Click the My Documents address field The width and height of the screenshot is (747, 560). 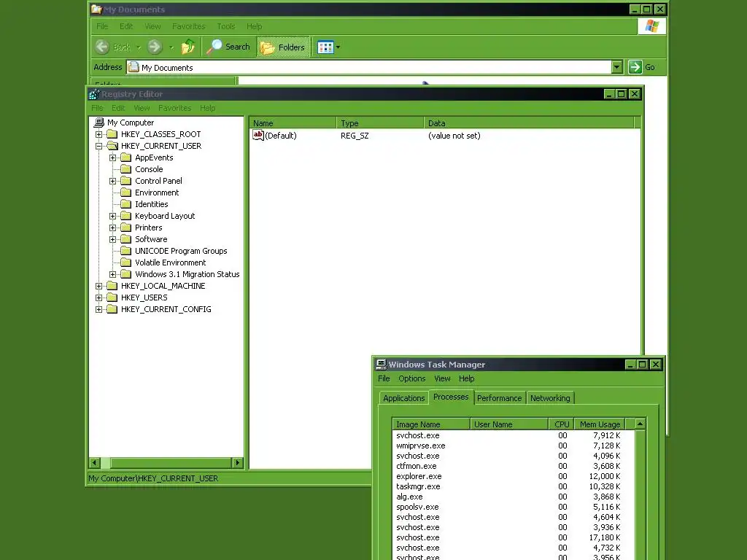368,68
